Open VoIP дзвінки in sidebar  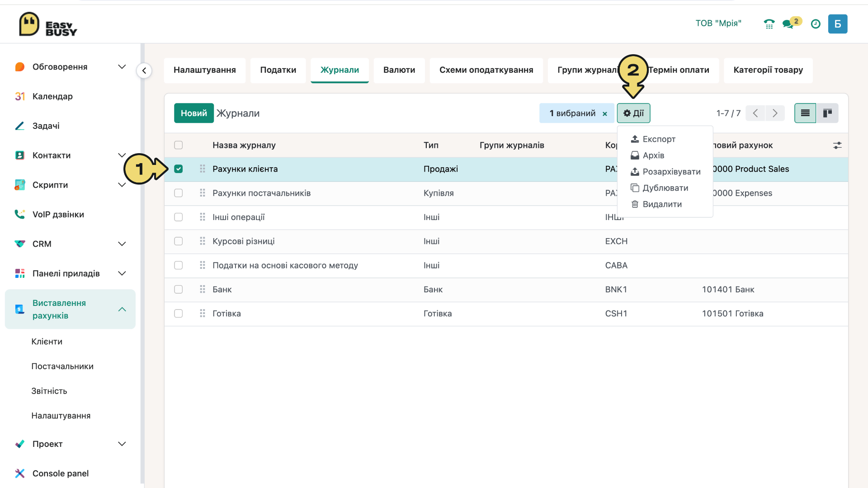[x=58, y=214]
